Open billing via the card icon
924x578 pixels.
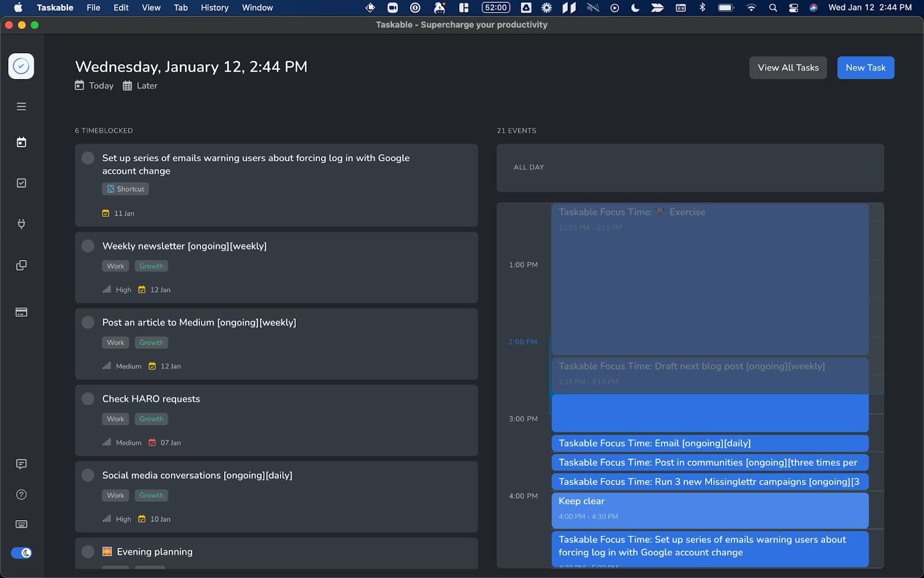[x=21, y=312]
